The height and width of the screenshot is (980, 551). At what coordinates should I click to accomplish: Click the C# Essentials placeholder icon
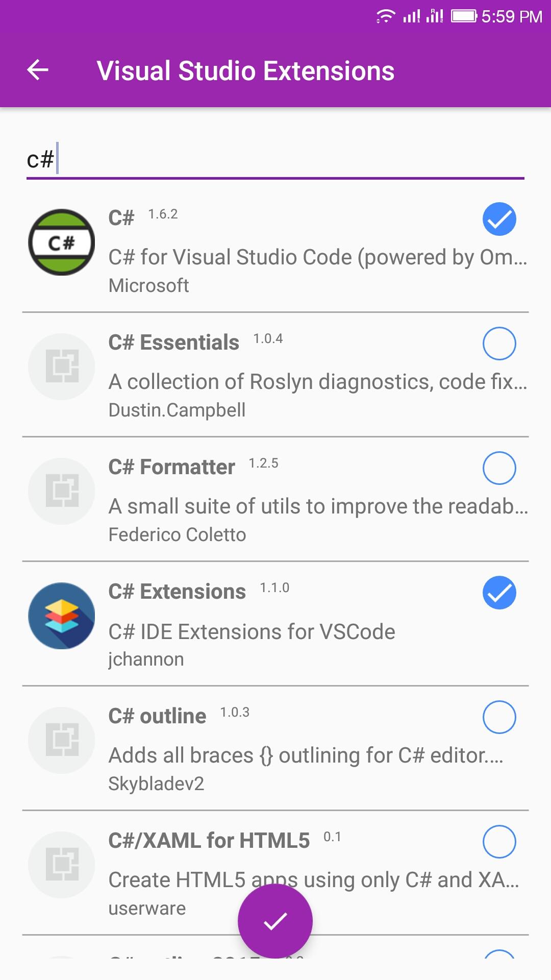[x=61, y=366]
